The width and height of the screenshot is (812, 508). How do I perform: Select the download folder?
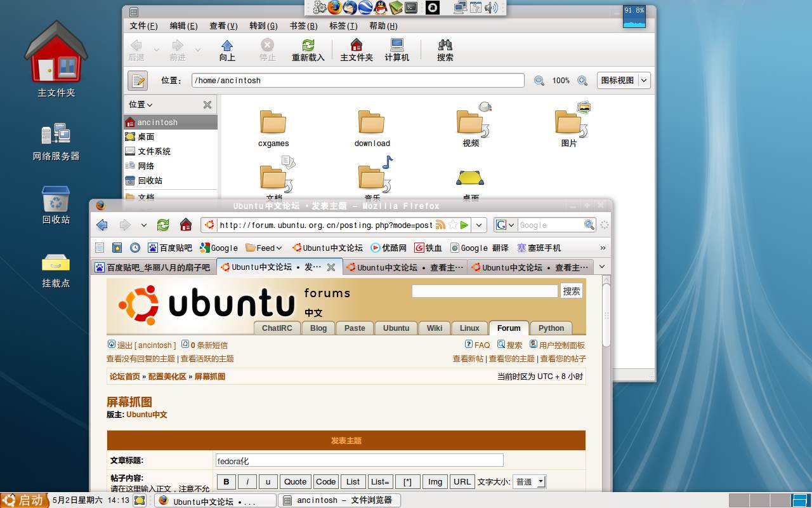(x=372, y=129)
